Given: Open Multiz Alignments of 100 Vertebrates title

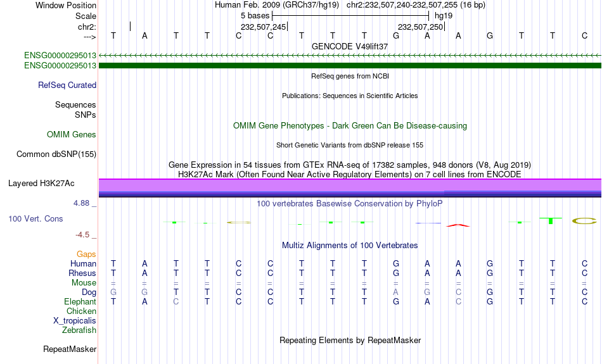Looking at the screenshot, I should pyautogui.click(x=350, y=246).
